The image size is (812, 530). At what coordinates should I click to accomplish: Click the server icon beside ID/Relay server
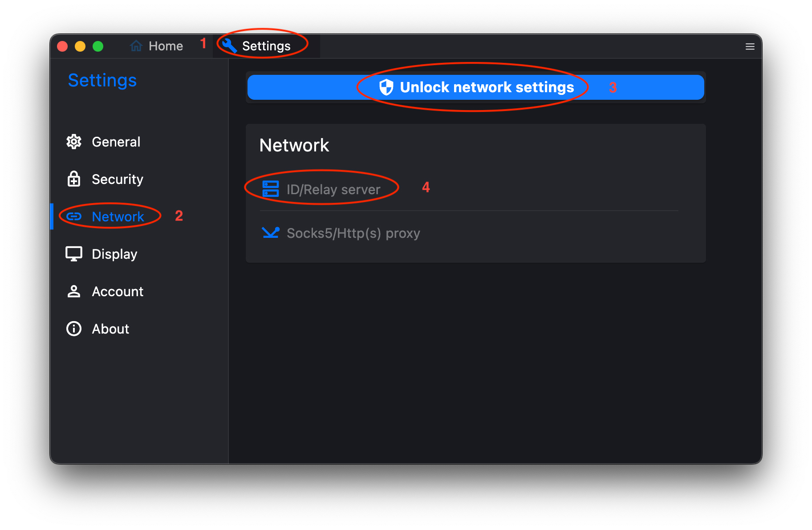pos(270,188)
